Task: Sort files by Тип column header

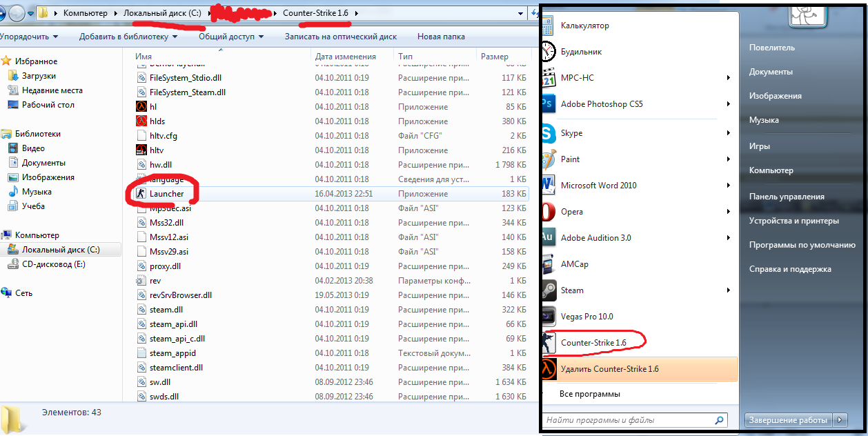Action: point(435,57)
